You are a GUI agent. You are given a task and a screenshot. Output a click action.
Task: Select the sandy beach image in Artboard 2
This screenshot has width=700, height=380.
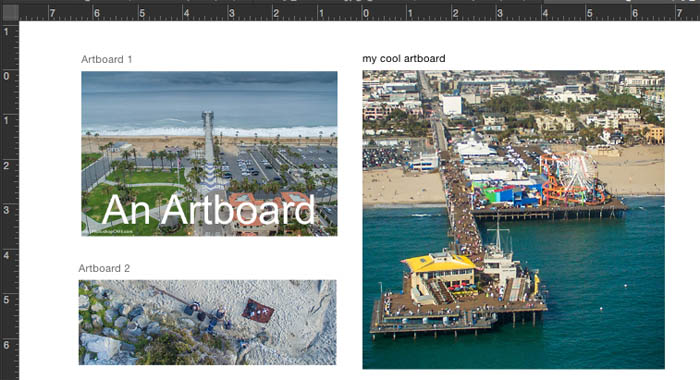pyautogui.click(x=208, y=322)
